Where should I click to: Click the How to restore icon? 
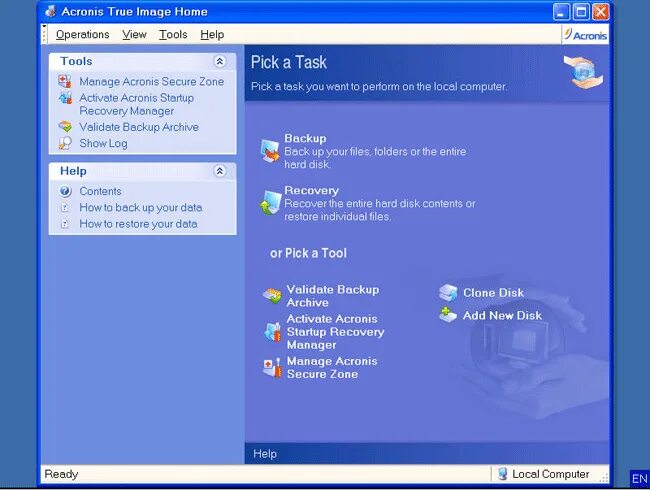pos(65,224)
